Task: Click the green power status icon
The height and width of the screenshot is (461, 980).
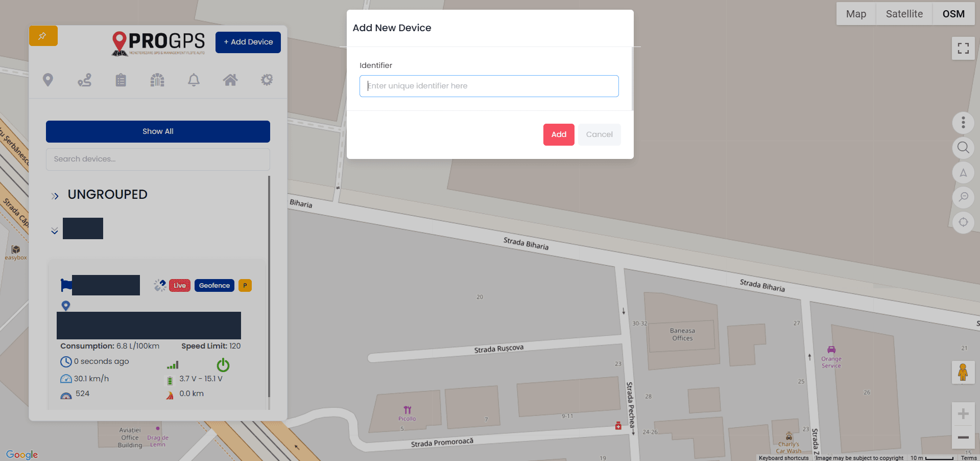Action: 223,365
